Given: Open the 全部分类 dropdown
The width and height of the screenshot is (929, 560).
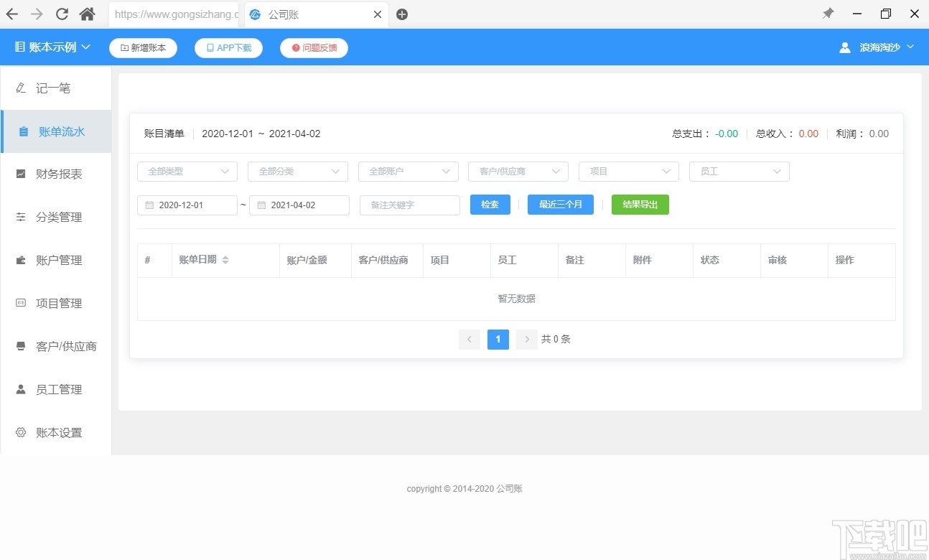Looking at the screenshot, I should [298, 172].
